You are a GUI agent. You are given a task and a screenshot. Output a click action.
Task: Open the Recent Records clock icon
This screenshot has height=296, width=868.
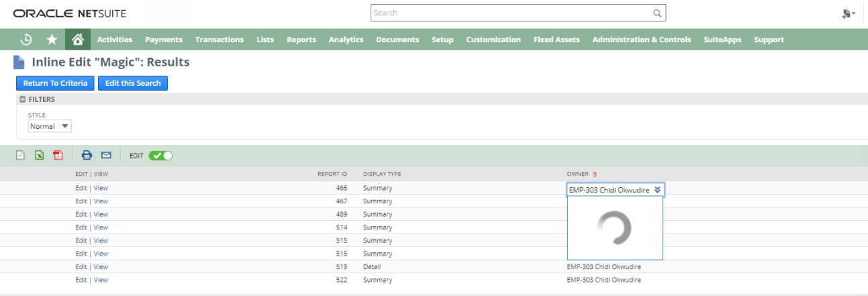click(x=26, y=40)
